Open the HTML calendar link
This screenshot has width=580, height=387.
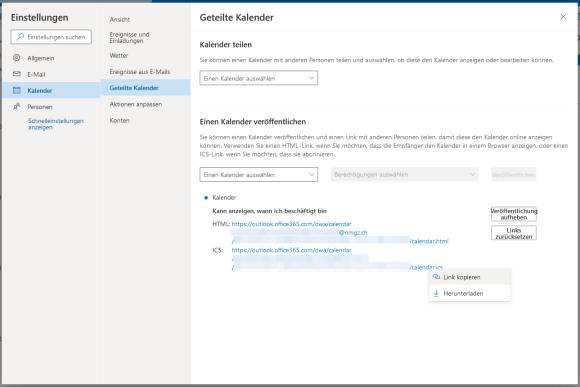[340, 233]
